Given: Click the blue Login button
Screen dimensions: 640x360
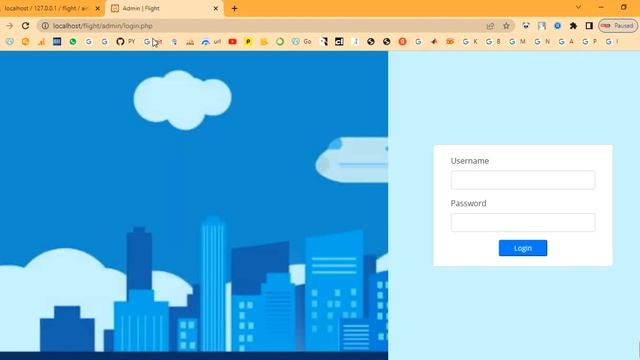Looking at the screenshot, I should (x=522, y=248).
